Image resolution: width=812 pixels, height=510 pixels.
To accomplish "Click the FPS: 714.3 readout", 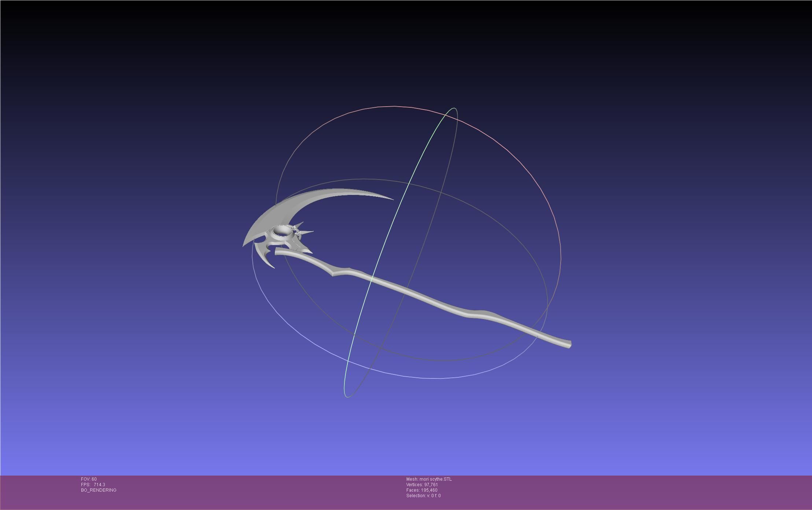I will pos(93,485).
